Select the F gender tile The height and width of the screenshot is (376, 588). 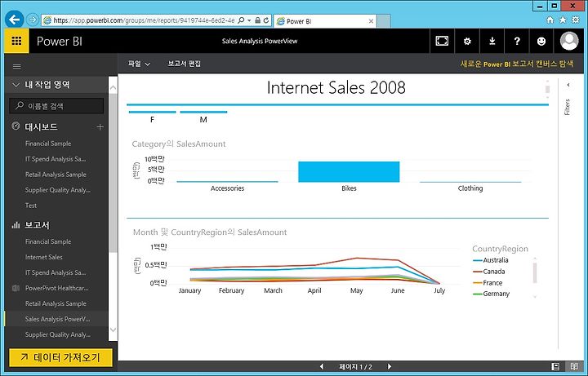coord(152,117)
